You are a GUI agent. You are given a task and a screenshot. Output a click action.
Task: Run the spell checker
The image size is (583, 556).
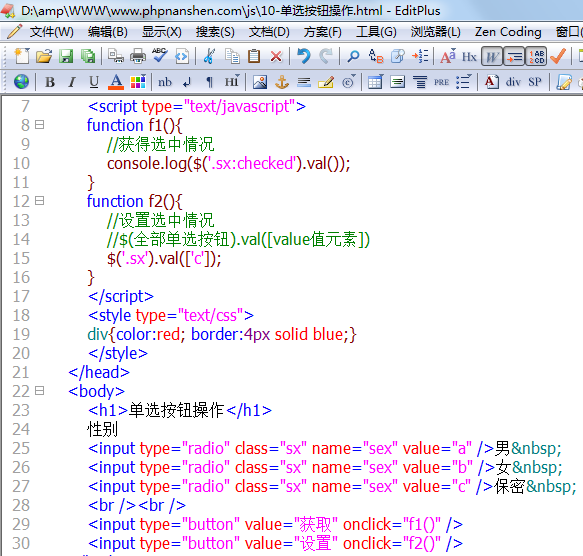tap(160, 56)
